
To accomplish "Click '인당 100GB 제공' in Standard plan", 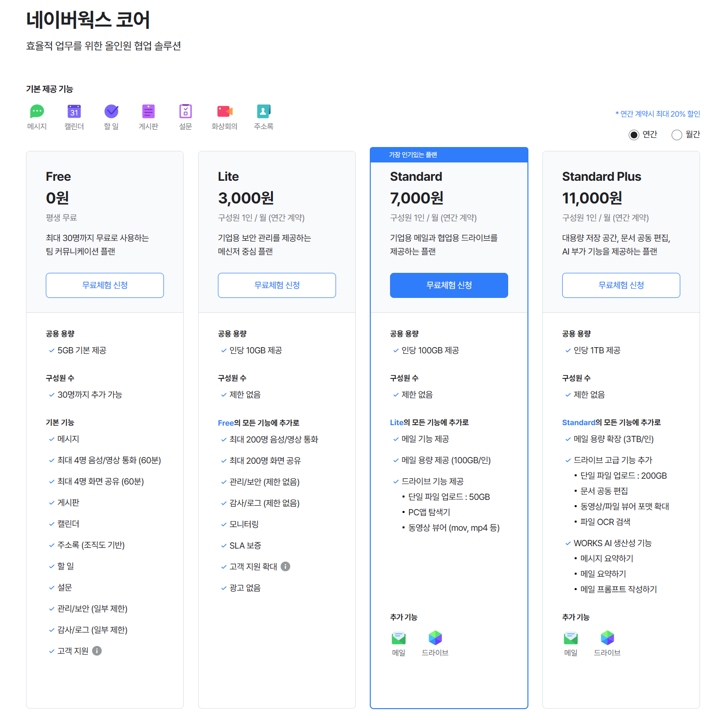I will [x=431, y=350].
